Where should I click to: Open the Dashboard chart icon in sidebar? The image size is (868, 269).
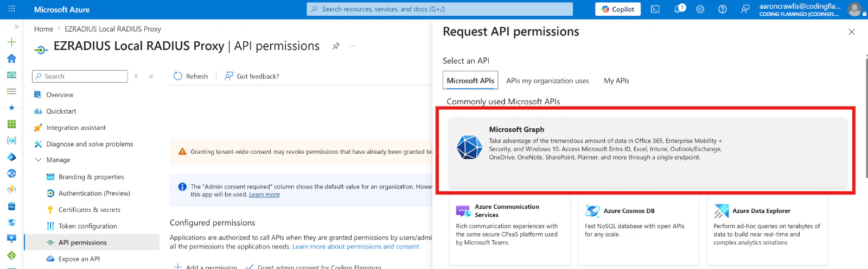pyautogui.click(x=11, y=75)
